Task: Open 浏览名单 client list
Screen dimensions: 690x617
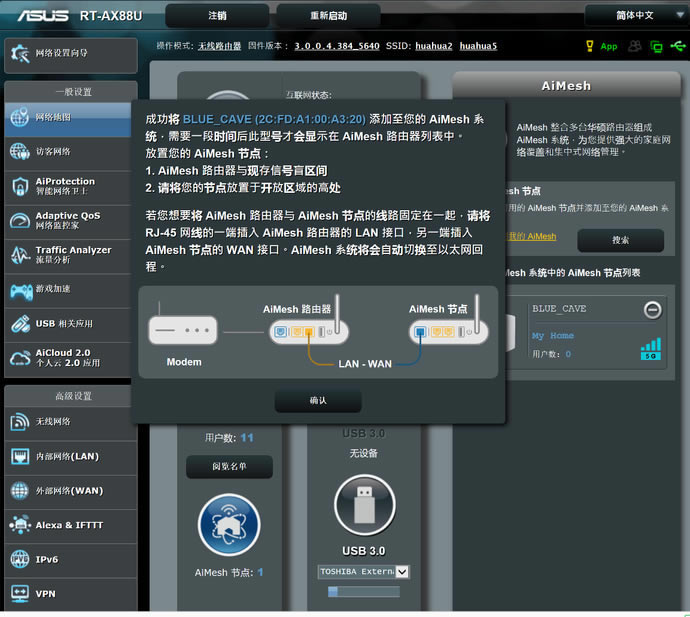Action: (x=229, y=466)
